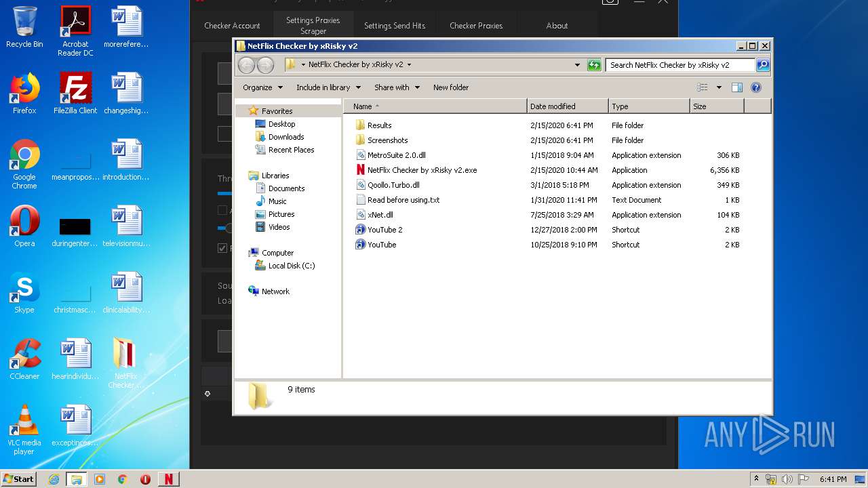The width and height of the screenshot is (868, 488).
Task: Select the Screenshots folder
Action: 382,140
